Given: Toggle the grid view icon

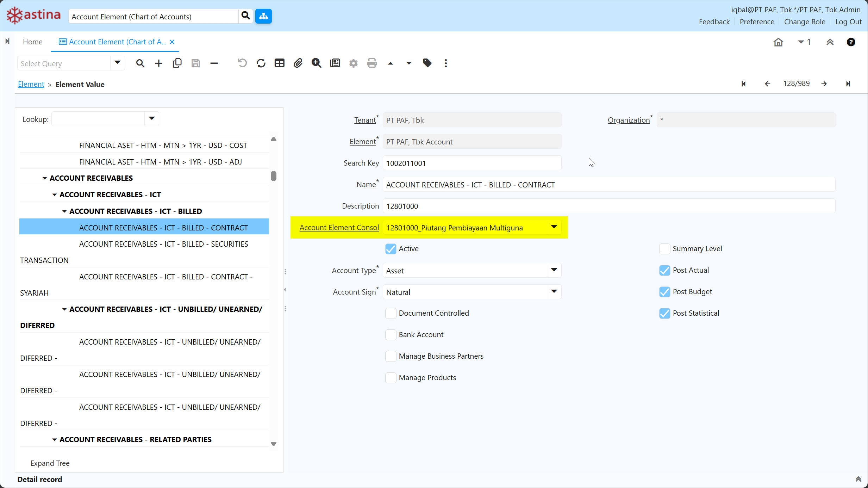Looking at the screenshot, I should 280,63.
